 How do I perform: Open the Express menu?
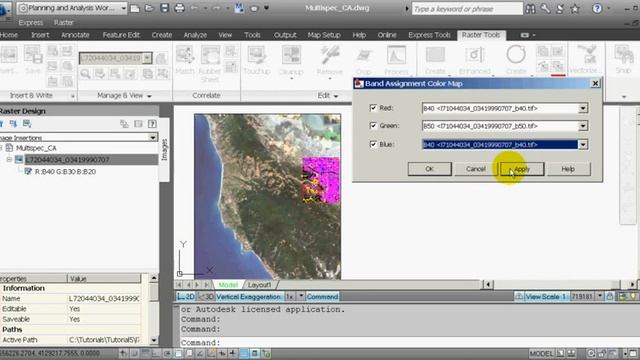pos(31,22)
